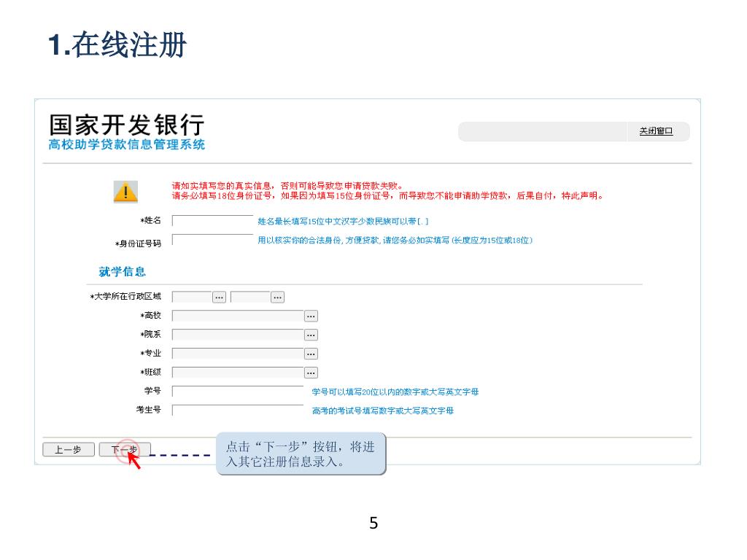Viewport: 747px width, 560px height.
Task: Open the 专业 ellipsis selector button
Action: tap(311, 354)
